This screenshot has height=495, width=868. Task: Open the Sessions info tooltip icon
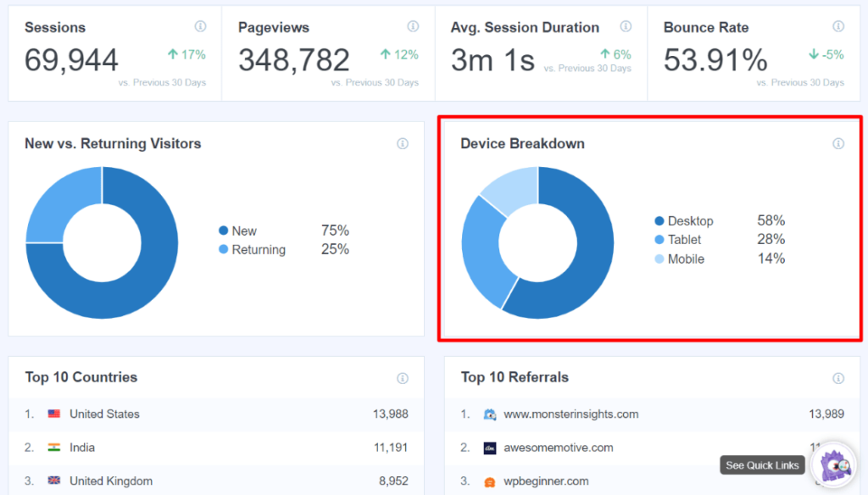point(200,26)
